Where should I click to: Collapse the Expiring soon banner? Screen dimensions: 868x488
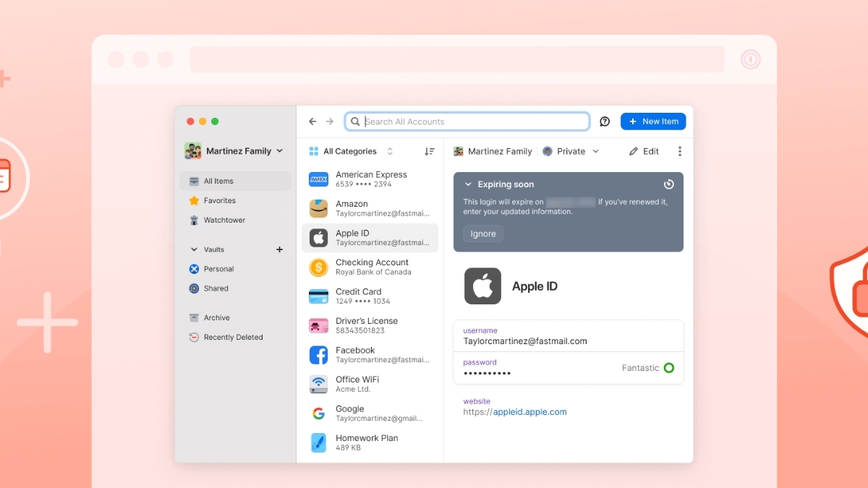(x=468, y=184)
